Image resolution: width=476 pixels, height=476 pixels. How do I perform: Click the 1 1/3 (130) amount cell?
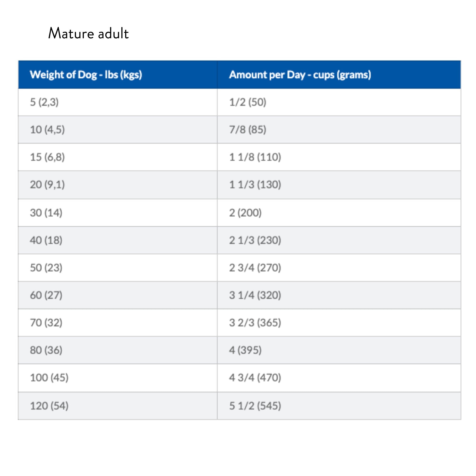(x=255, y=184)
